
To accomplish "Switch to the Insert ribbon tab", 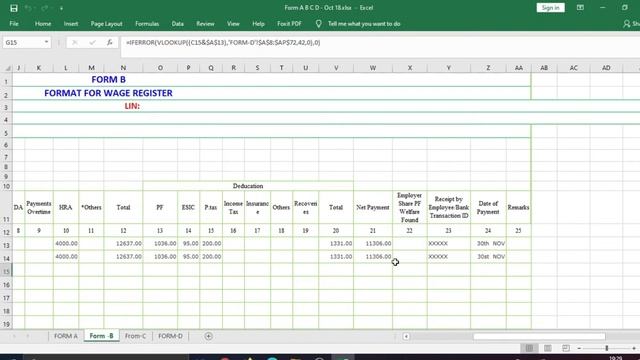I will (x=71, y=24).
